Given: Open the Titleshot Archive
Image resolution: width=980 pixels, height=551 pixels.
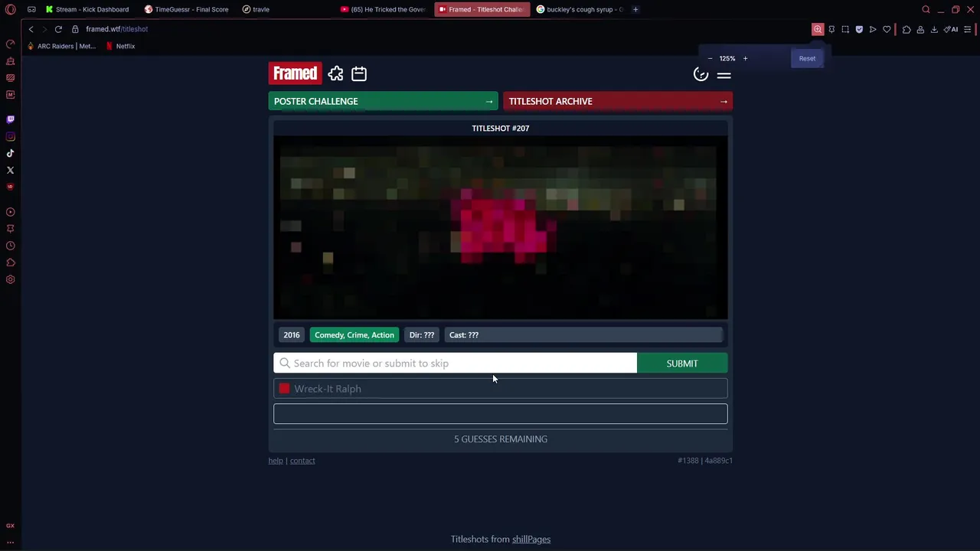Looking at the screenshot, I should pyautogui.click(x=618, y=101).
